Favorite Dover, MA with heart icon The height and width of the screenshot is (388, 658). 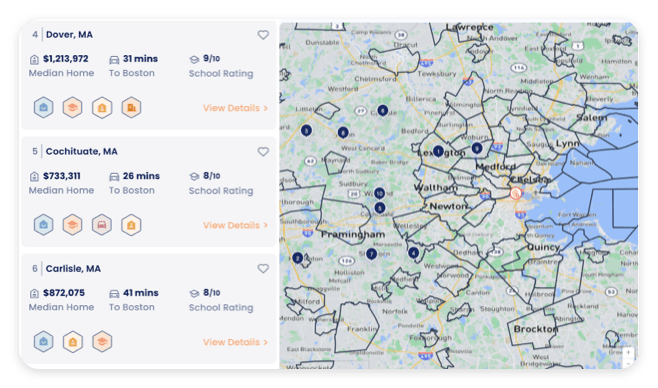[x=263, y=35]
